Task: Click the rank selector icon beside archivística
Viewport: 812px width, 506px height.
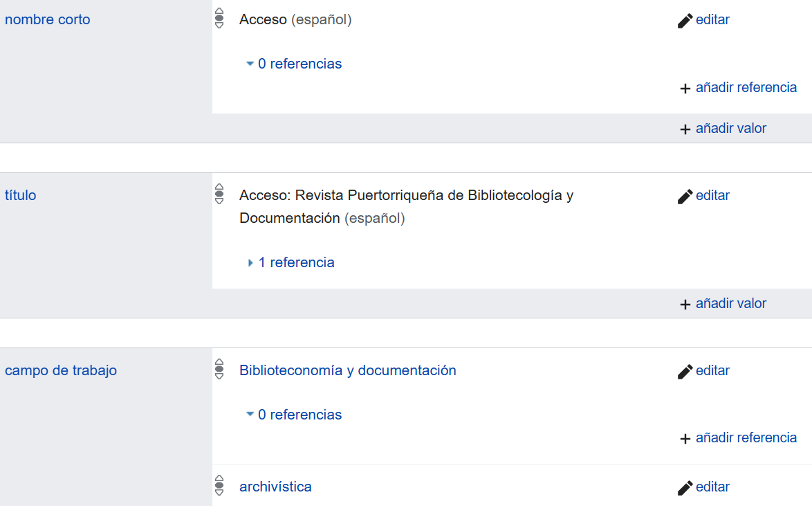Action: click(219, 486)
